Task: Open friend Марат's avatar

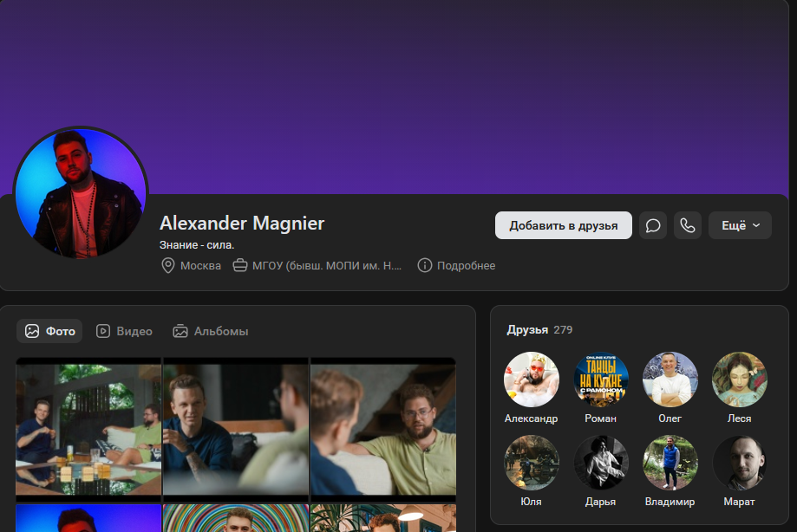Action: [739, 463]
